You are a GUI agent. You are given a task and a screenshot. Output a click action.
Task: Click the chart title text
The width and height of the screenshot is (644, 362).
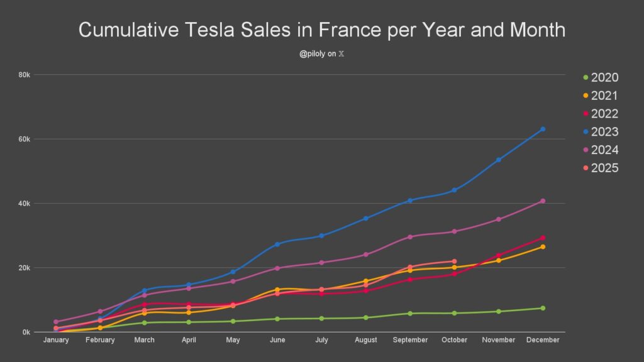[x=321, y=30]
